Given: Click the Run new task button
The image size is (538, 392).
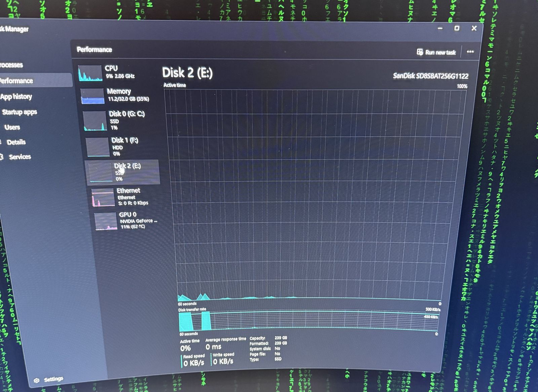Looking at the screenshot, I should 436,52.
